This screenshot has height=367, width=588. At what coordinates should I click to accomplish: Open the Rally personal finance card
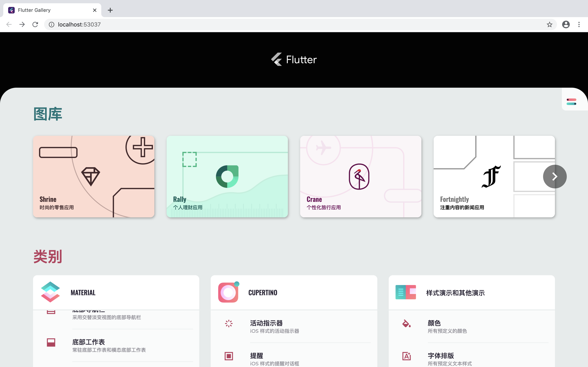[227, 176]
